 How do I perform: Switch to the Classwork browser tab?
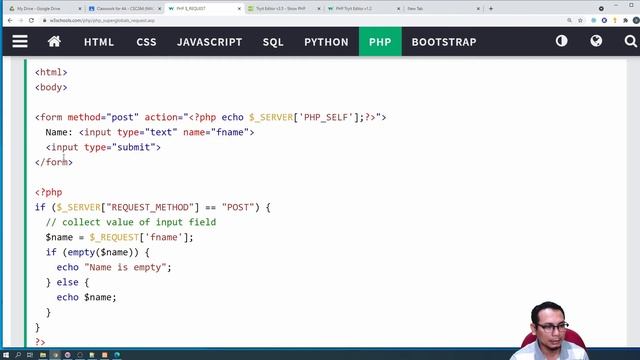point(124,8)
